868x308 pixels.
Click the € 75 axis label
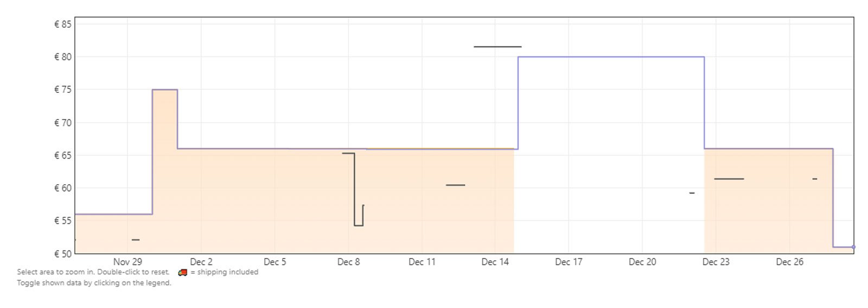(x=62, y=90)
